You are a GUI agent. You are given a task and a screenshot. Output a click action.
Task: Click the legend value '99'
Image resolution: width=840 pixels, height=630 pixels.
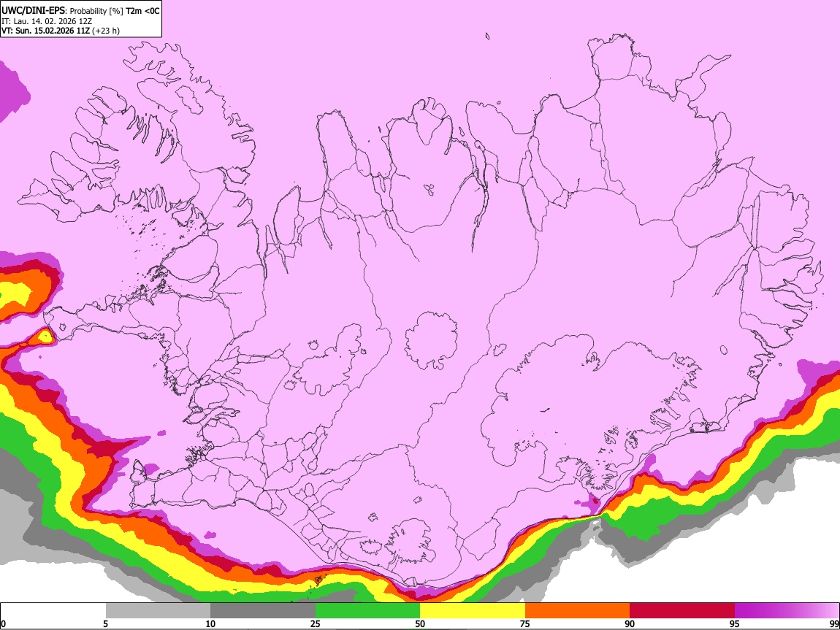tap(834, 623)
